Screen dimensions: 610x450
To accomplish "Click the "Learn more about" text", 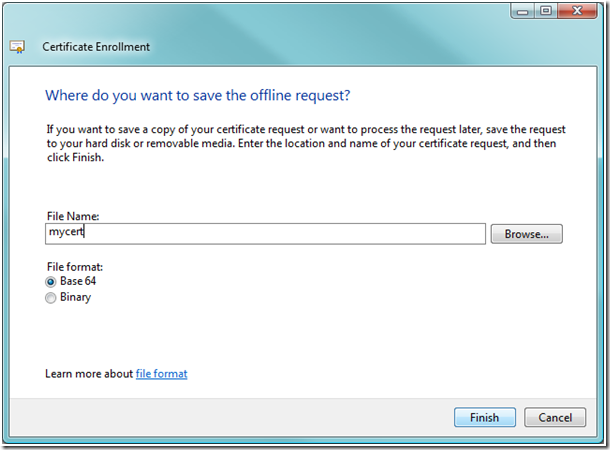I will pyautogui.click(x=89, y=374).
